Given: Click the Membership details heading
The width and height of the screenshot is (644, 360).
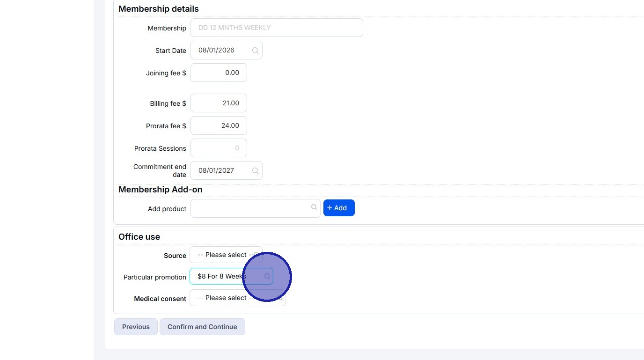Looking at the screenshot, I should point(159,9).
